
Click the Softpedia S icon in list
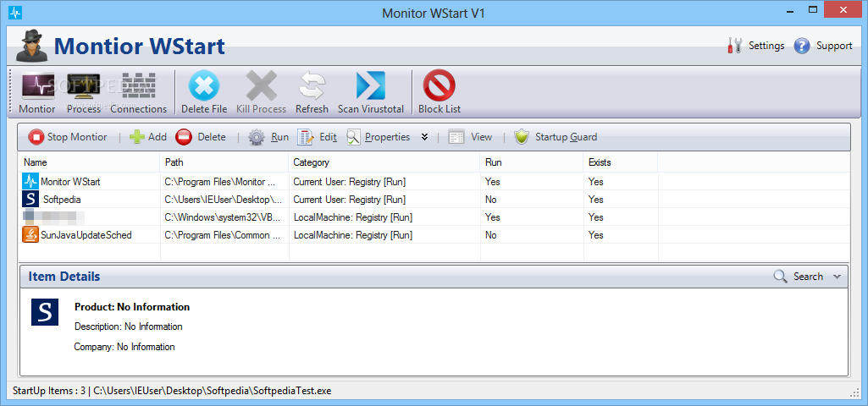[x=30, y=199]
